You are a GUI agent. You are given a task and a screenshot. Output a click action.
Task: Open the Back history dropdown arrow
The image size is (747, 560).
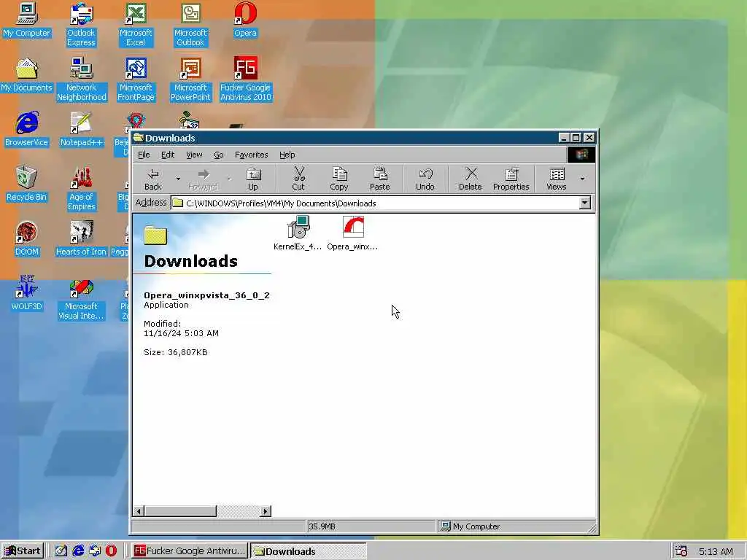(x=178, y=179)
